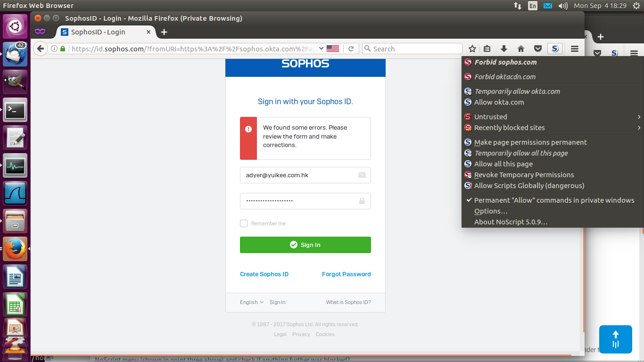644x362 pixels.
Task: Open Firefox hamburger menu
Action: coord(574,49)
